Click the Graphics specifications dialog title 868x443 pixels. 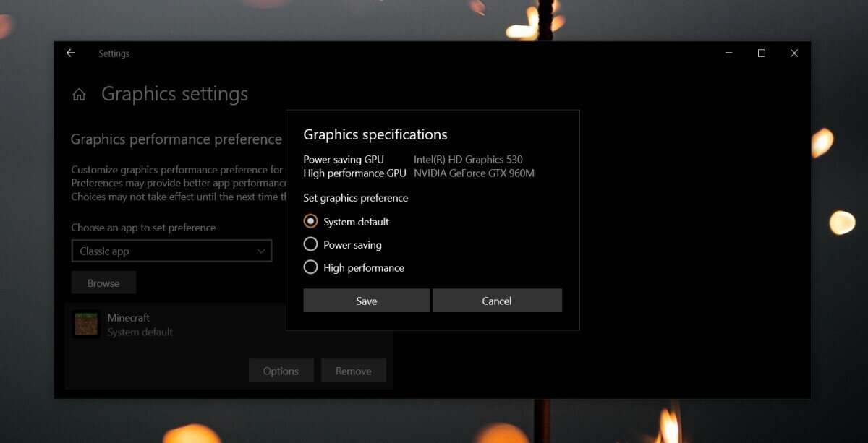click(x=375, y=135)
